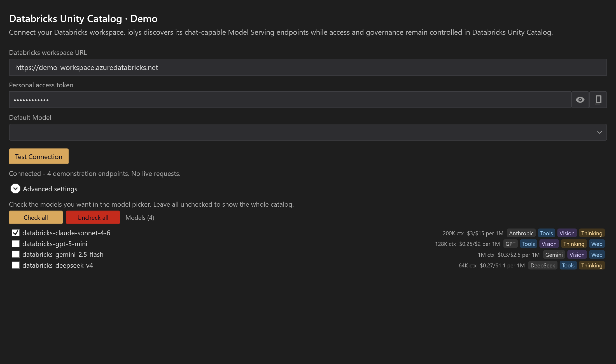616x364 pixels.
Task: Click Tools tag on deepseek-v4 row
Action: (568, 265)
